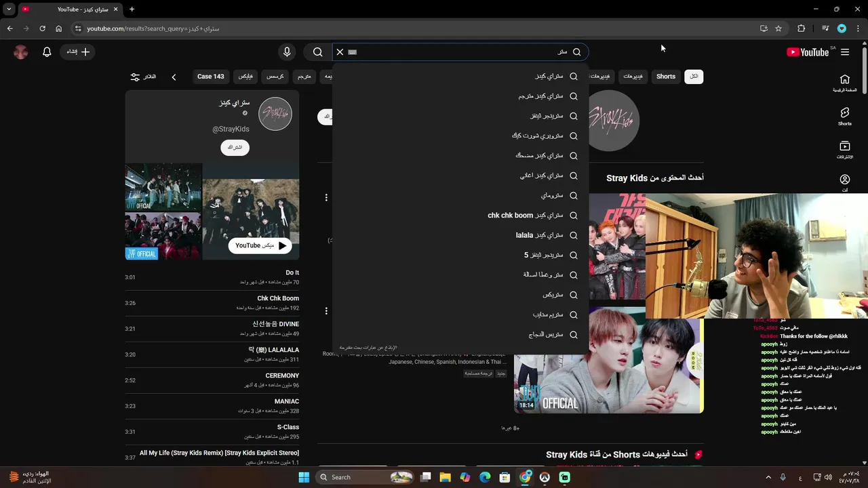Go to Home in the YouTube sidebar
The height and width of the screenshot is (488, 868).
[x=845, y=83]
